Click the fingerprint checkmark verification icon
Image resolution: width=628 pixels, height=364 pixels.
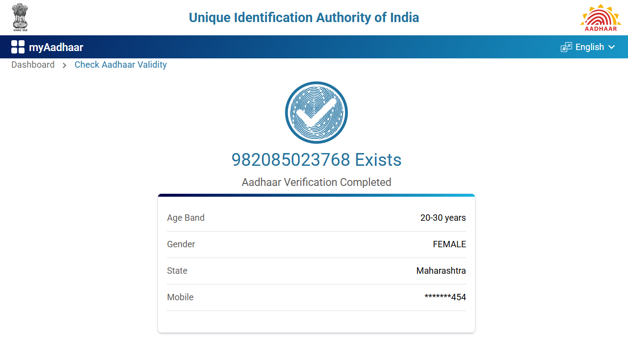point(316,112)
